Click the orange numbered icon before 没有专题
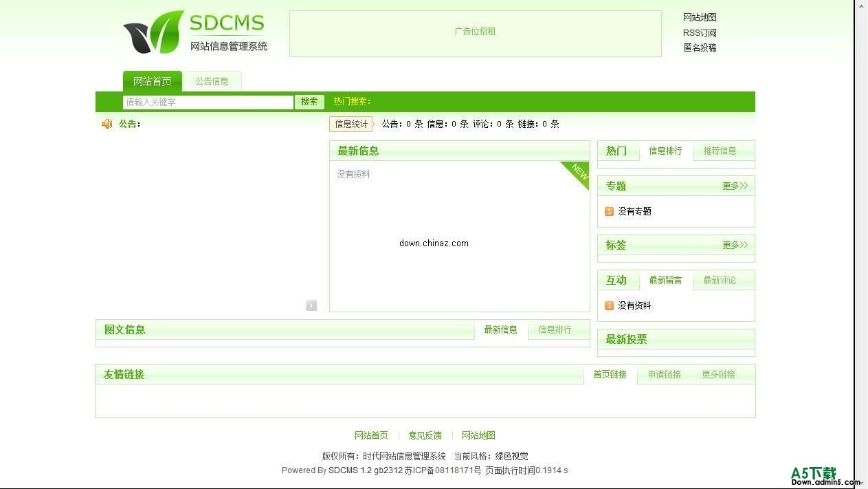 [609, 211]
